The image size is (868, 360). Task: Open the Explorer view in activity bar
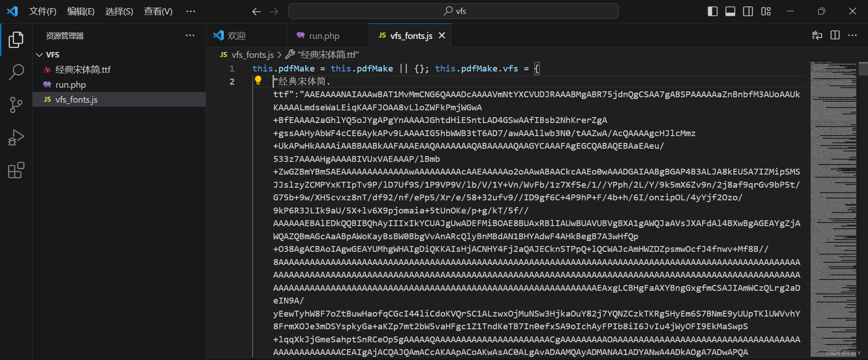coord(16,40)
